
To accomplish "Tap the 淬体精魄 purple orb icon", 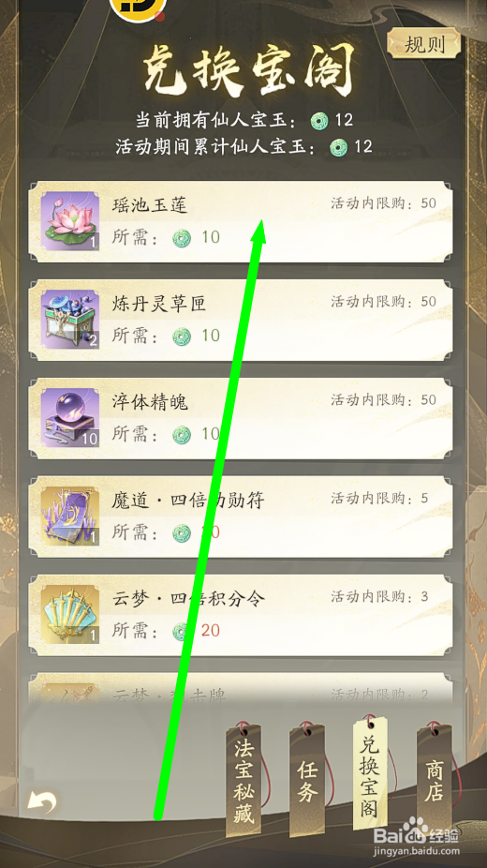I will point(69,418).
